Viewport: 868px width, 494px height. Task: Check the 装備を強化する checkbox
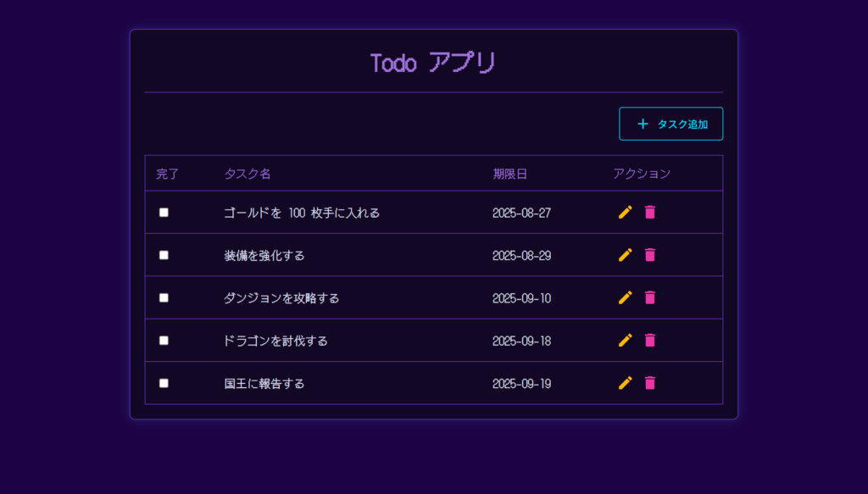pos(164,255)
